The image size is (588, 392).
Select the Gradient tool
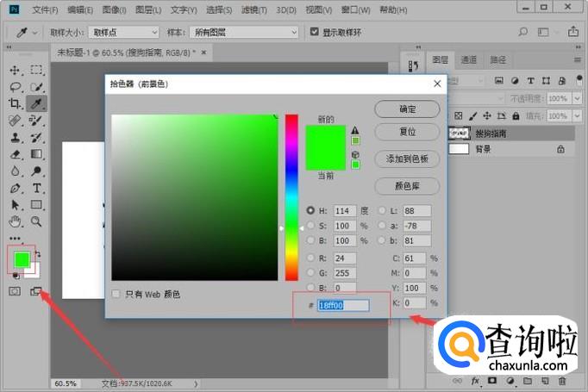(x=36, y=154)
